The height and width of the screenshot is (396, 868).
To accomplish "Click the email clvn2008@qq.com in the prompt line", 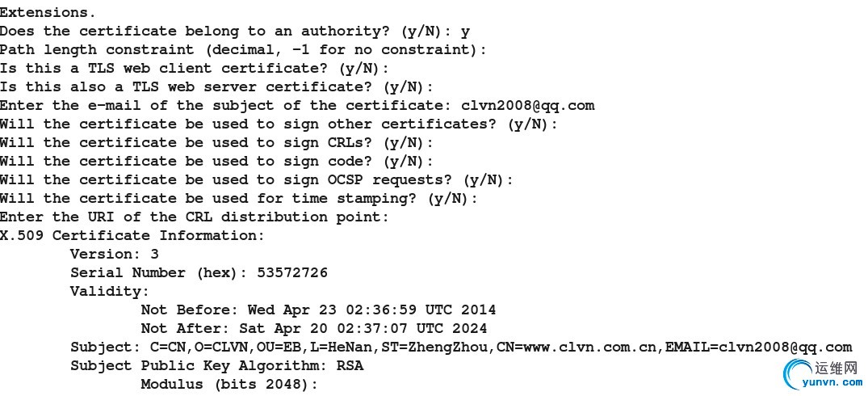I will 528,105.
